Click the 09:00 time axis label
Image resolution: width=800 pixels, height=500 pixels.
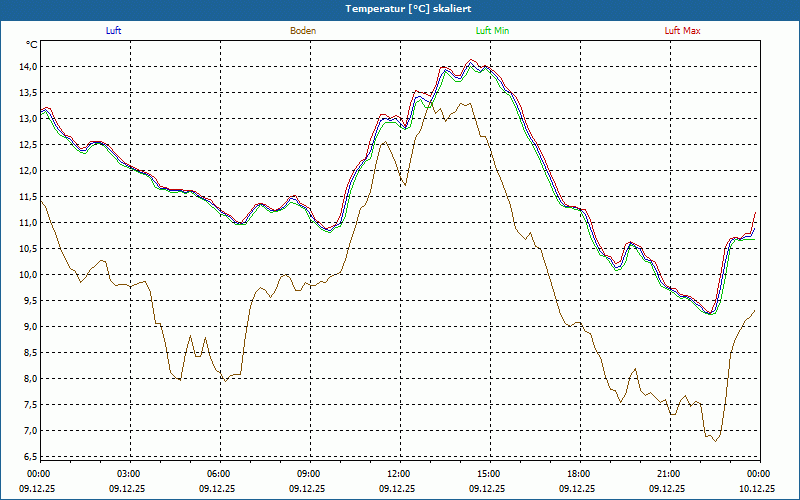[x=309, y=474]
